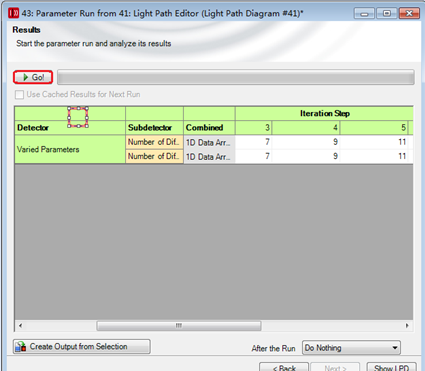Click the Create Output from Selection button
Screen dimensions: 425x371
pos(82,347)
